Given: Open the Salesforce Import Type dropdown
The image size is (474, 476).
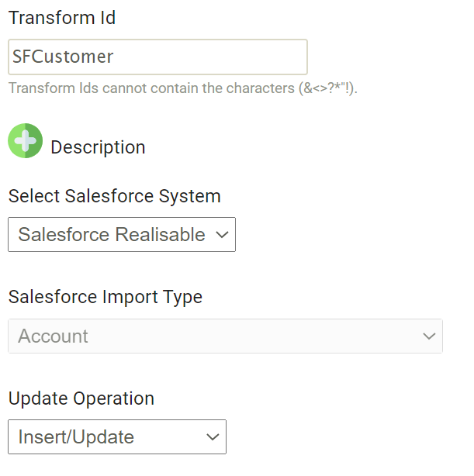Looking at the screenshot, I should pos(225,336).
